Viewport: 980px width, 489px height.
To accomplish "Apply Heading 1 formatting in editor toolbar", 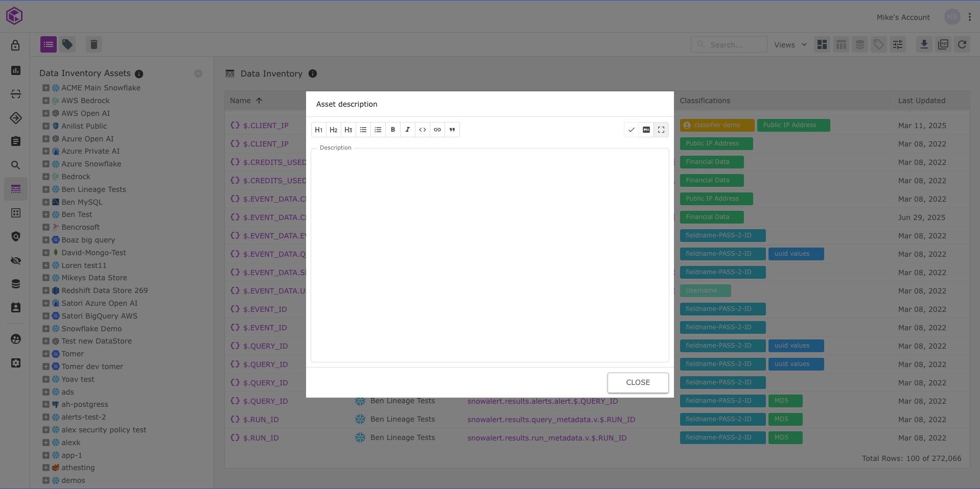I will click(318, 130).
